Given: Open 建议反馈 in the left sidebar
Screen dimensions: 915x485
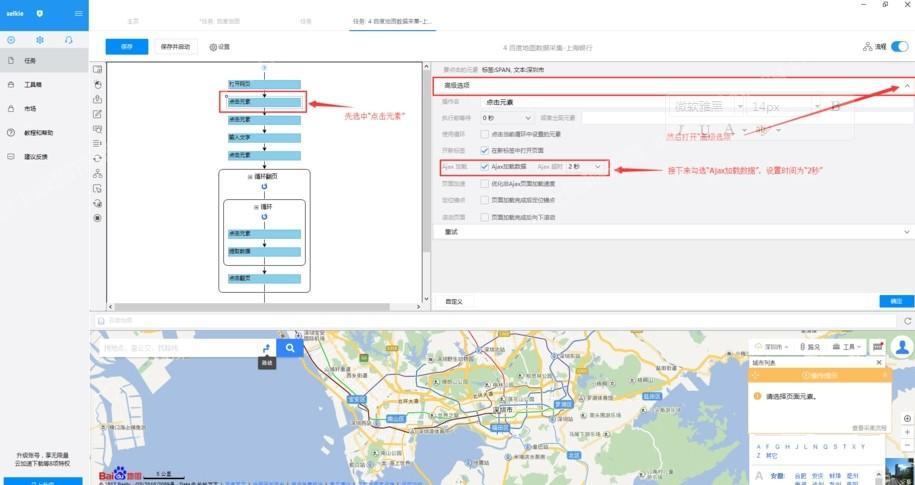Looking at the screenshot, I should point(44,156).
